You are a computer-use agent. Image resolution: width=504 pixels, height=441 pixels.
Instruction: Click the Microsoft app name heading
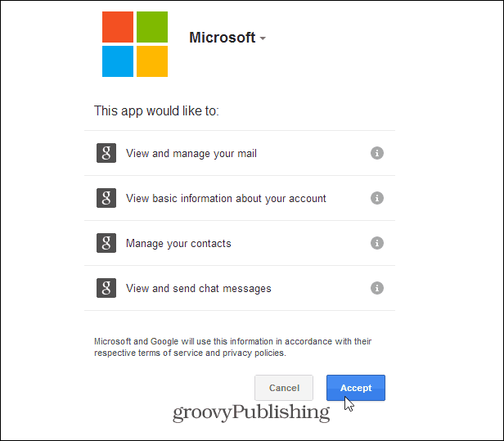[x=222, y=38]
